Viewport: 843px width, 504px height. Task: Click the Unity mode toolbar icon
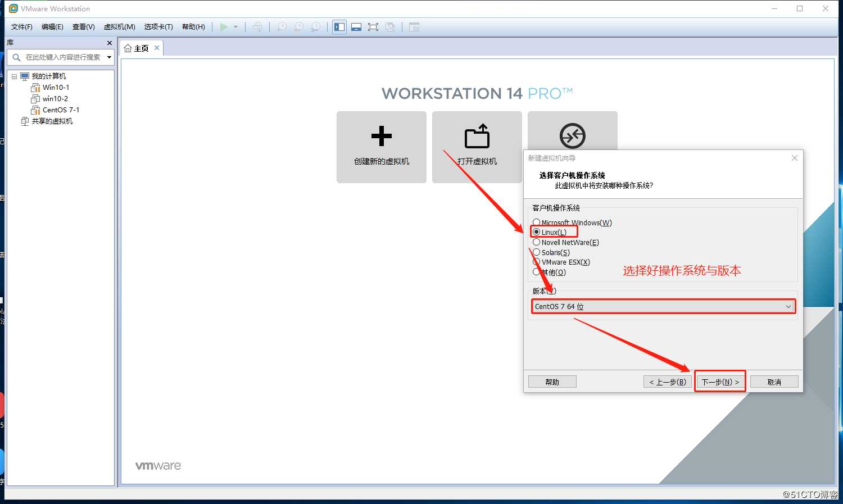click(390, 27)
